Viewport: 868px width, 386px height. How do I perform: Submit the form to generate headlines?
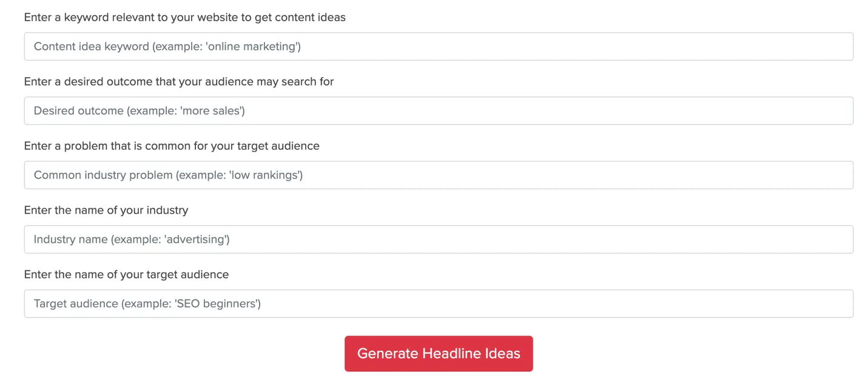[438, 353]
